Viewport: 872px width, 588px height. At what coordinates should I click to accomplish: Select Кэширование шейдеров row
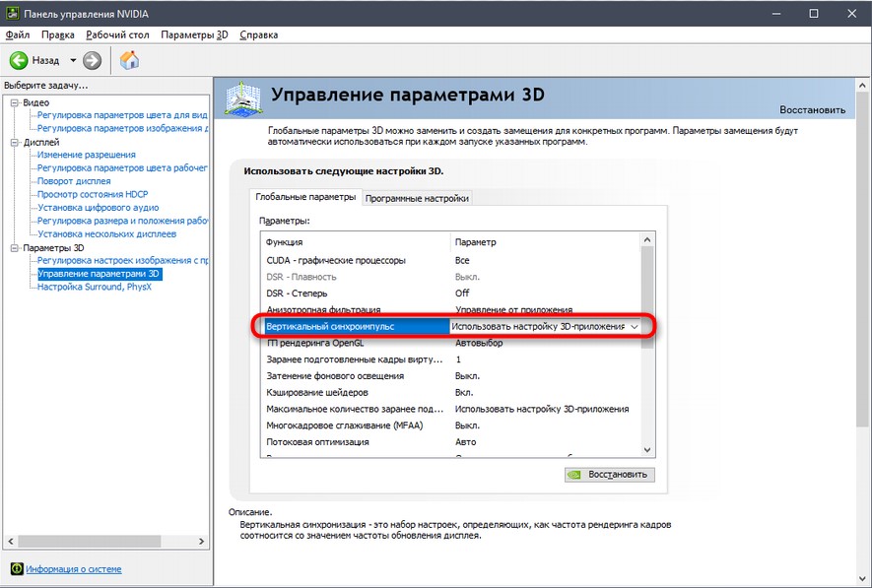pyautogui.click(x=450, y=392)
